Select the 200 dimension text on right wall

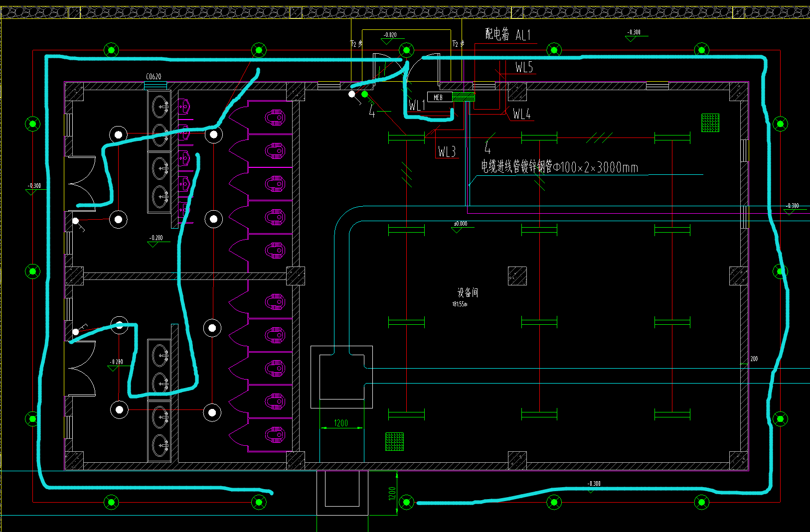tap(754, 359)
